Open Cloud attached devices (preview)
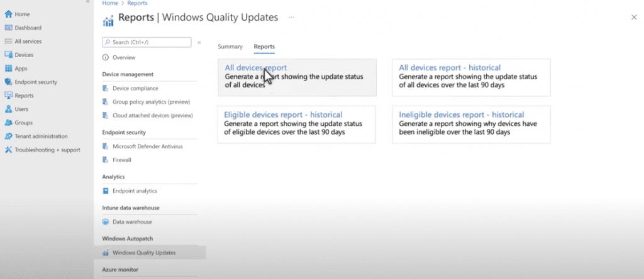644x279 pixels. coord(153,116)
